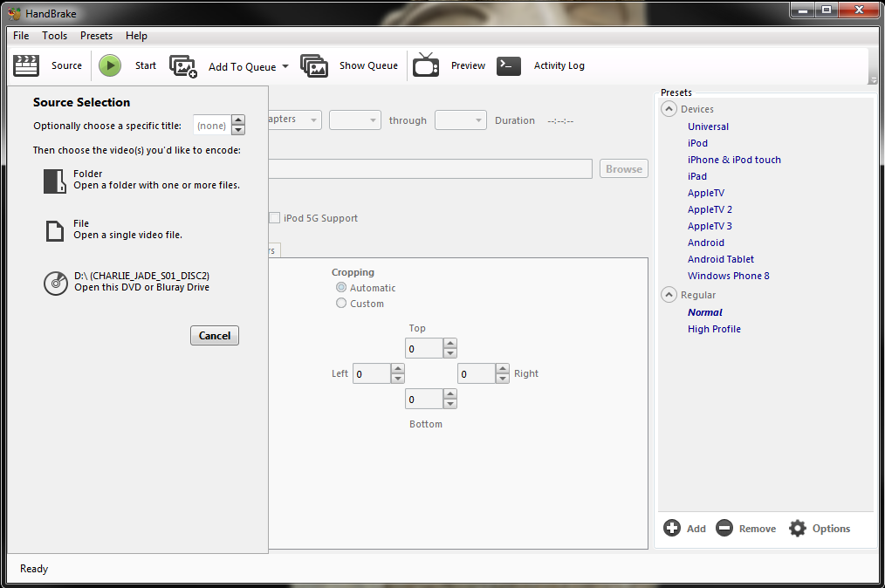Collapse the Devices preset group

[x=669, y=109]
